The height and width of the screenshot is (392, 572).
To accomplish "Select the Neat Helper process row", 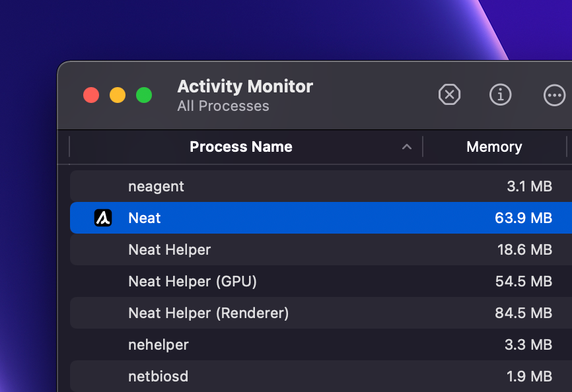I will pyautogui.click(x=321, y=249).
